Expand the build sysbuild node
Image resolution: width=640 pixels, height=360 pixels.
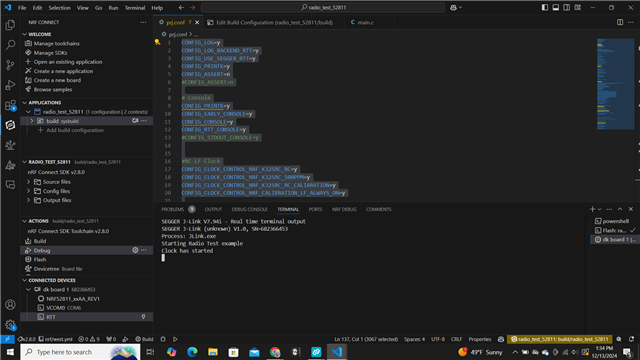tap(31, 121)
